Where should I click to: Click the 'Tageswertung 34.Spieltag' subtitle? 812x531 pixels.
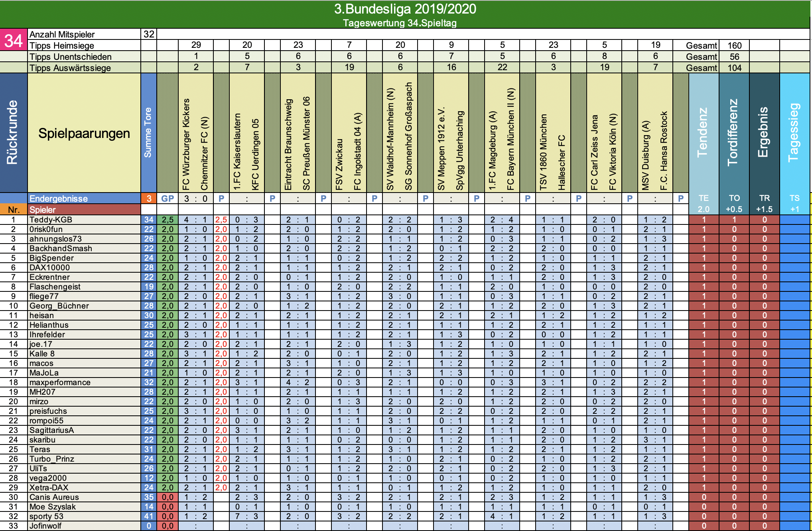[400, 23]
